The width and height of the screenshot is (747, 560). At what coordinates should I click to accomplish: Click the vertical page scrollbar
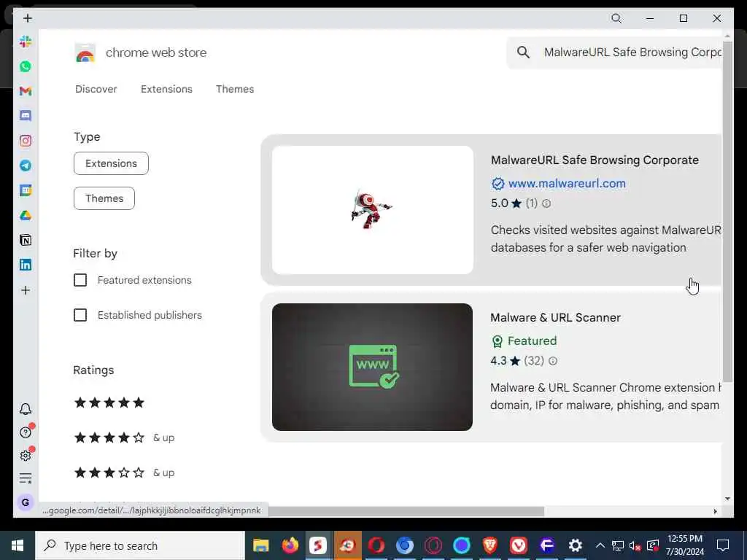727,212
